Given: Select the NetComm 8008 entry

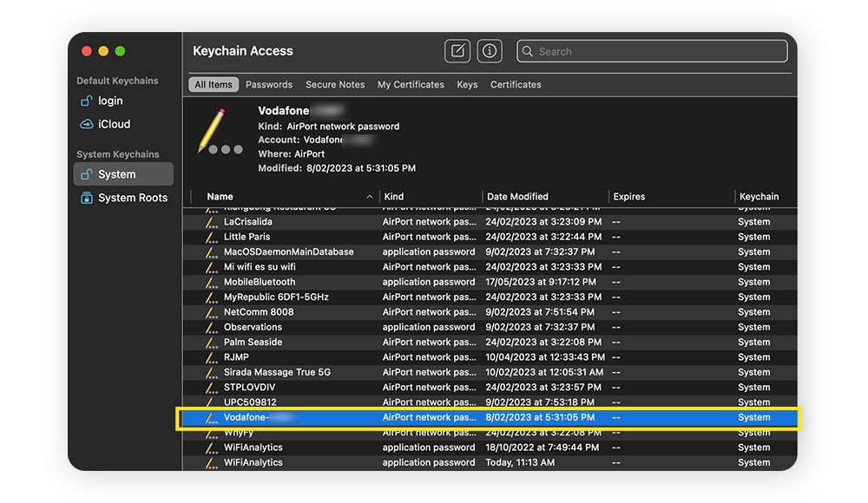Looking at the screenshot, I should click(x=490, y=312).
